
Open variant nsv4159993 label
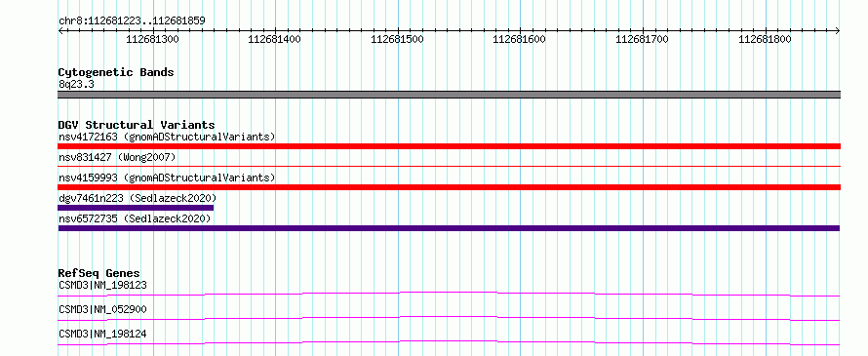[x=167, y=178]
